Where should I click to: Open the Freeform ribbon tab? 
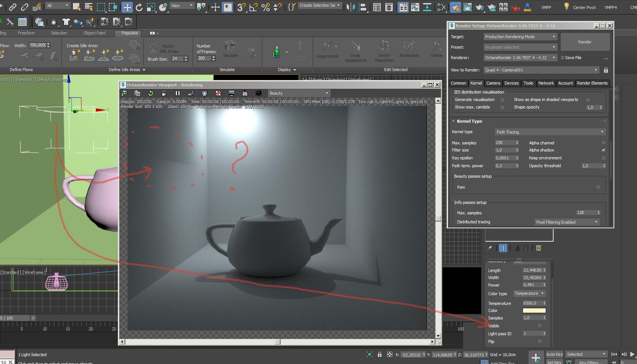point(26,33)
